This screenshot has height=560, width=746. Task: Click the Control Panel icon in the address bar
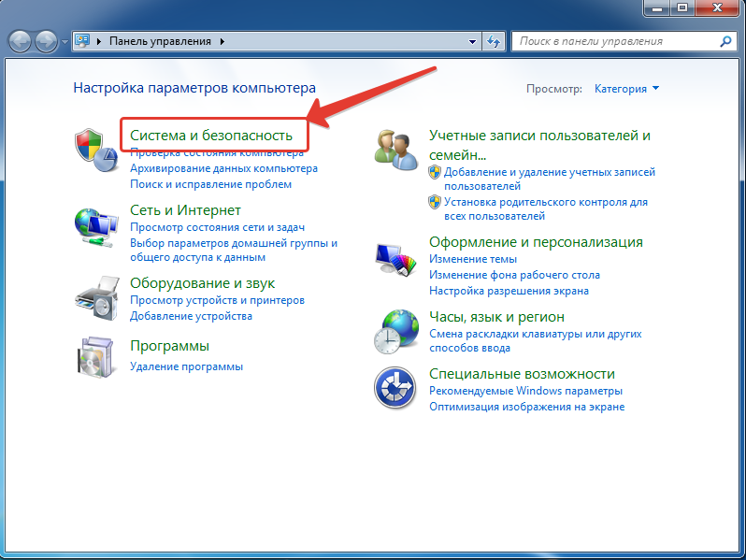[x=82, y=41]
